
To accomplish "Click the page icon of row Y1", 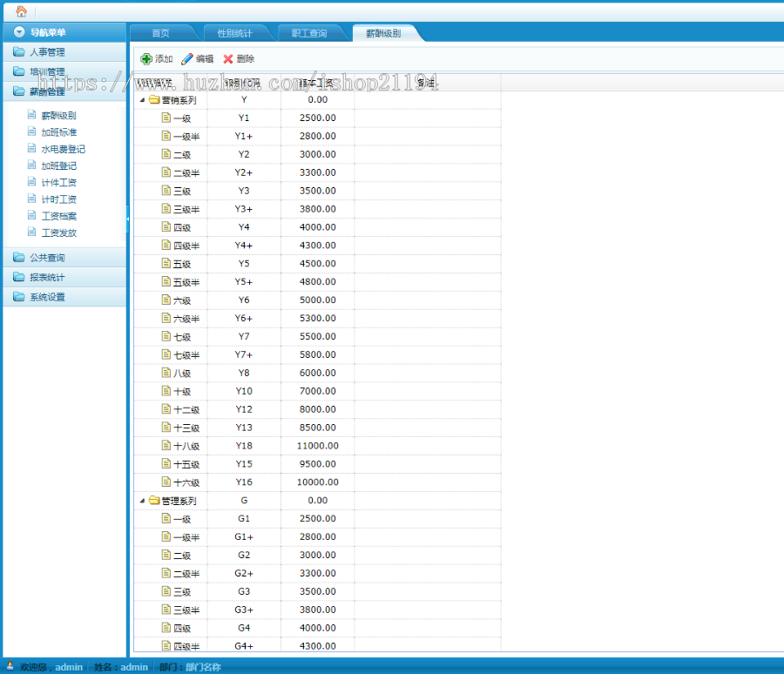I will [166, 118].
